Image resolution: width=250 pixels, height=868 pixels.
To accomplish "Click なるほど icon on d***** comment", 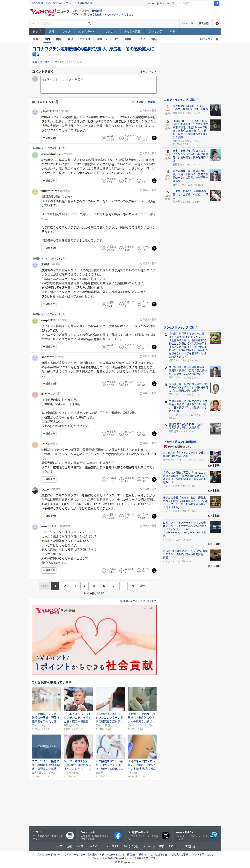I will 121,434.
